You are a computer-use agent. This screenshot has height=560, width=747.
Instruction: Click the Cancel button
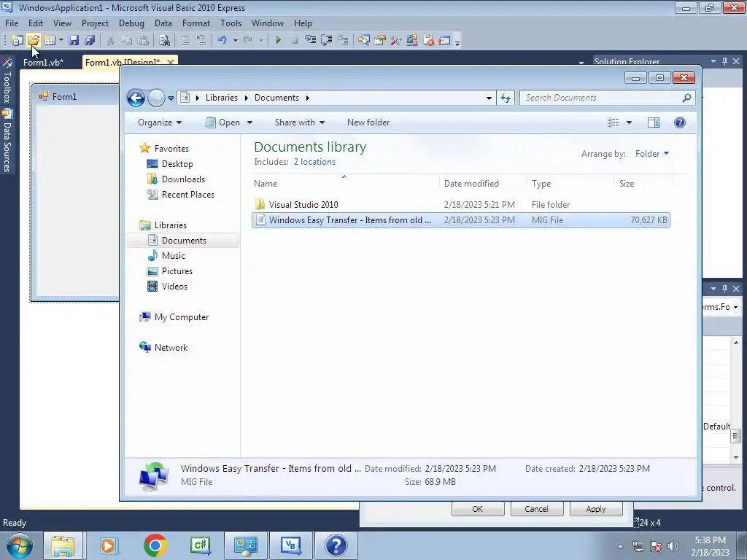[536, 509]
